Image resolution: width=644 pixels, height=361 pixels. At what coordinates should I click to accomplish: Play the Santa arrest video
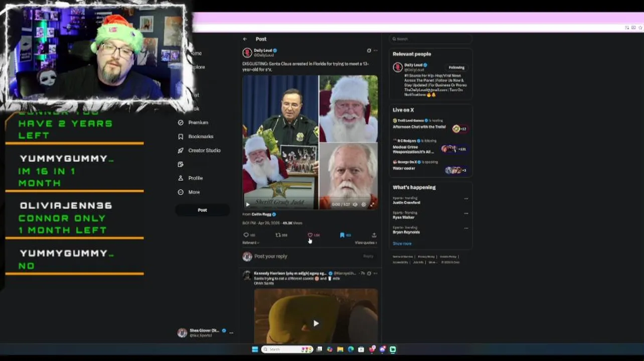click(247, 205)
